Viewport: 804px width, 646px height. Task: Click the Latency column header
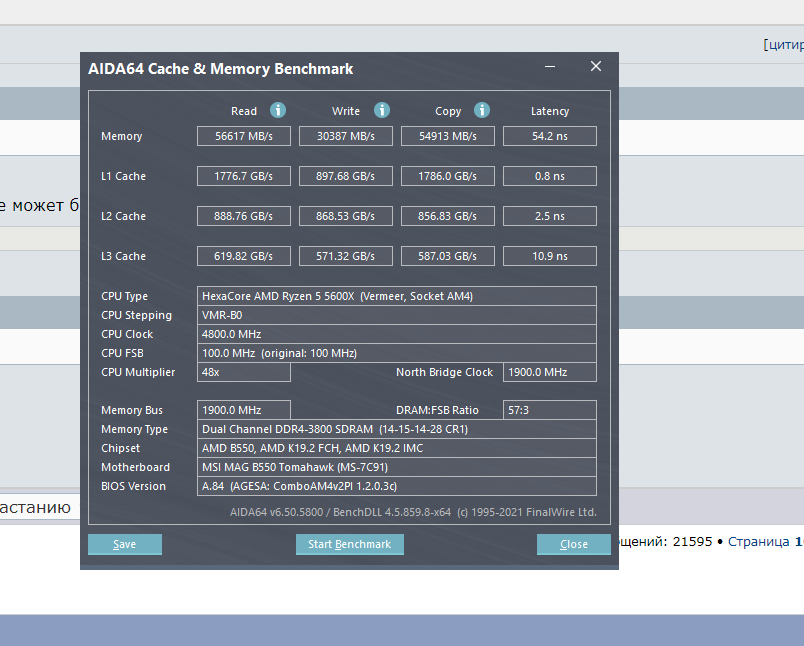coord(550,111)
